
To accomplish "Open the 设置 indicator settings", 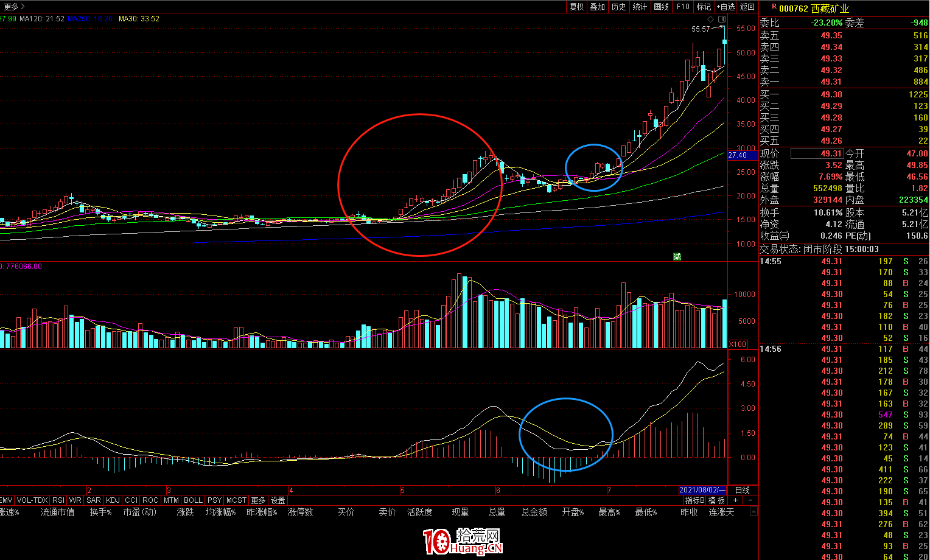I will 278,500.
